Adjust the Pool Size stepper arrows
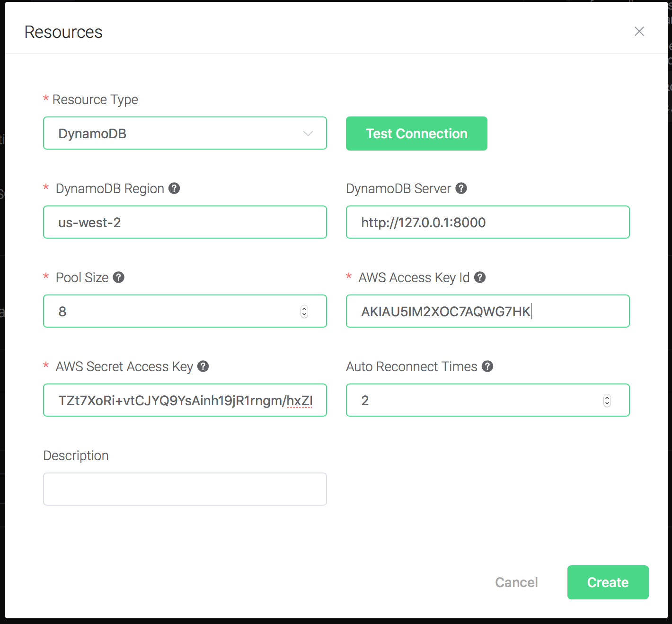The width and height of the screenshot is (672, 624). (x=304, y=312)
